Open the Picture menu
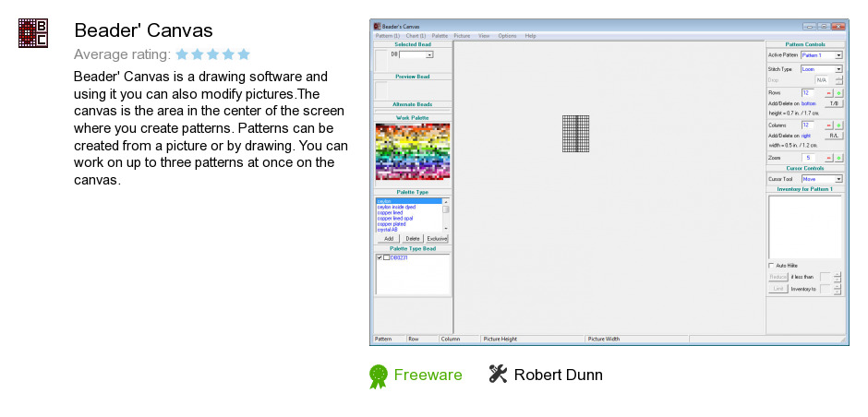 click(x=463, y=36)
